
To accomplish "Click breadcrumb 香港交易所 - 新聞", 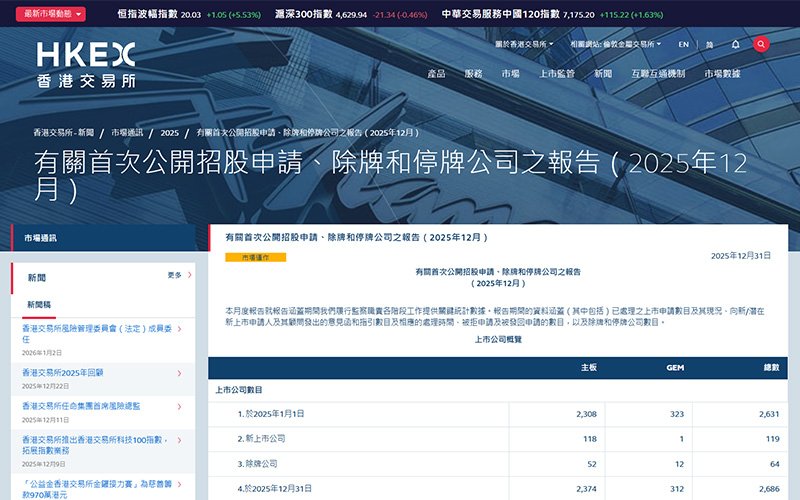I will coord(64,133).
